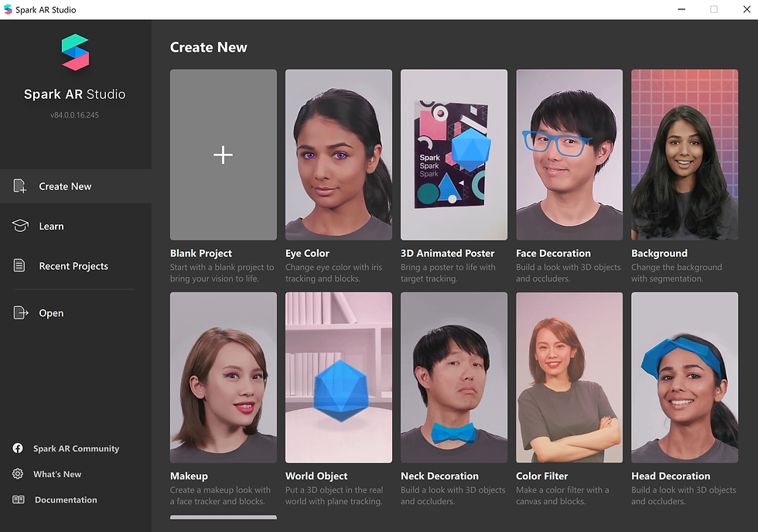Click the "Face Decoration" title text

[553, 253]
